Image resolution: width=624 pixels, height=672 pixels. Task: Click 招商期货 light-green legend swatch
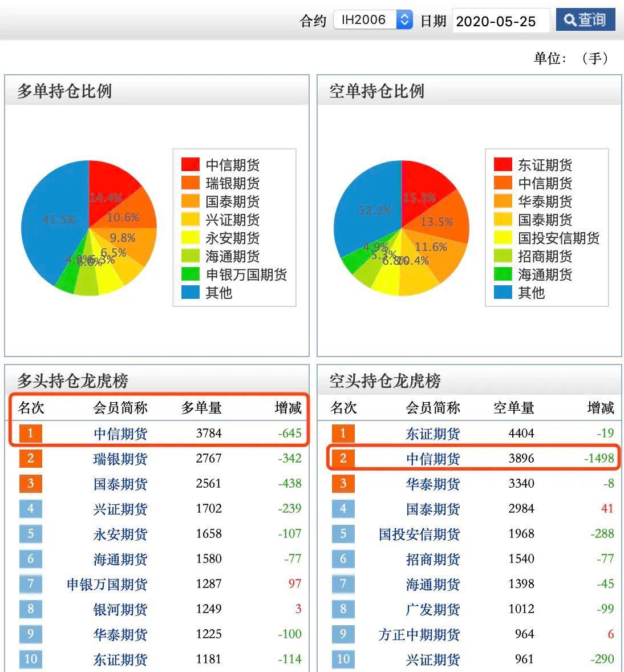pos(503,256)
